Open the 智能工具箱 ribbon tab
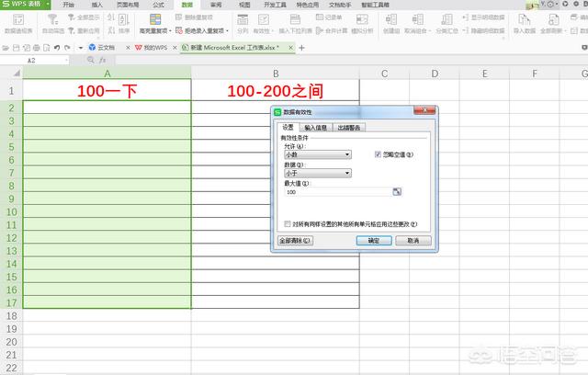The image size is (588, 375). point(375,5)
